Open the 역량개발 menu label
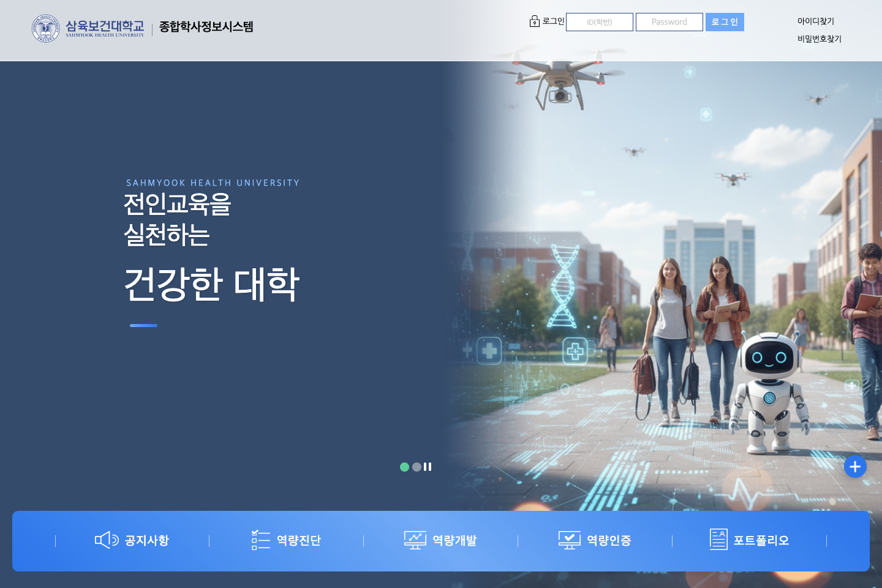 454,540
